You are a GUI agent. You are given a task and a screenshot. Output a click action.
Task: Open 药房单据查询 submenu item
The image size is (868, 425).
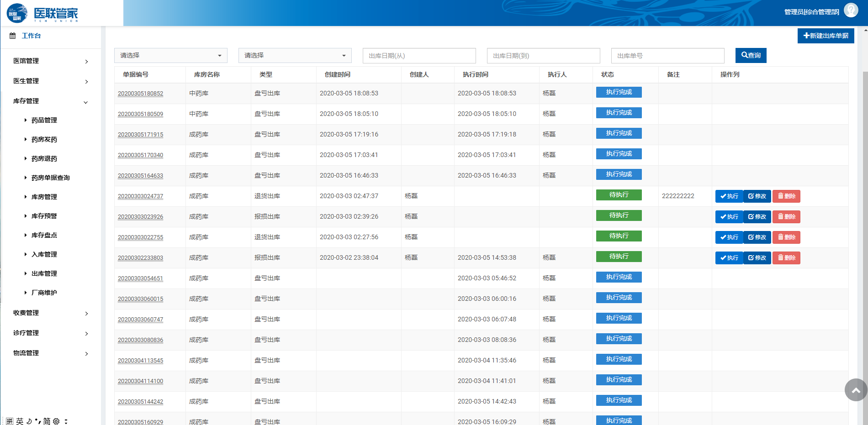click(x=51, y=178)
